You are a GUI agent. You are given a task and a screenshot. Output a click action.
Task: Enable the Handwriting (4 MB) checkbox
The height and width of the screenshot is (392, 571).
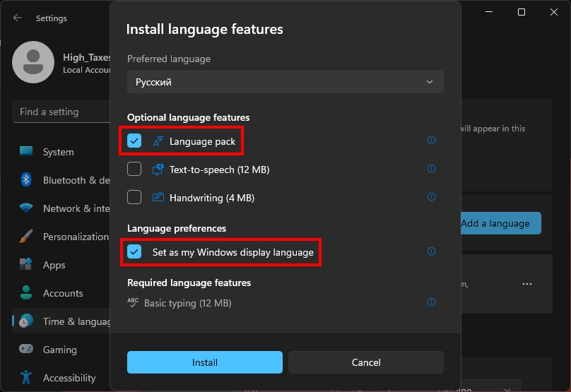(134, 198)
